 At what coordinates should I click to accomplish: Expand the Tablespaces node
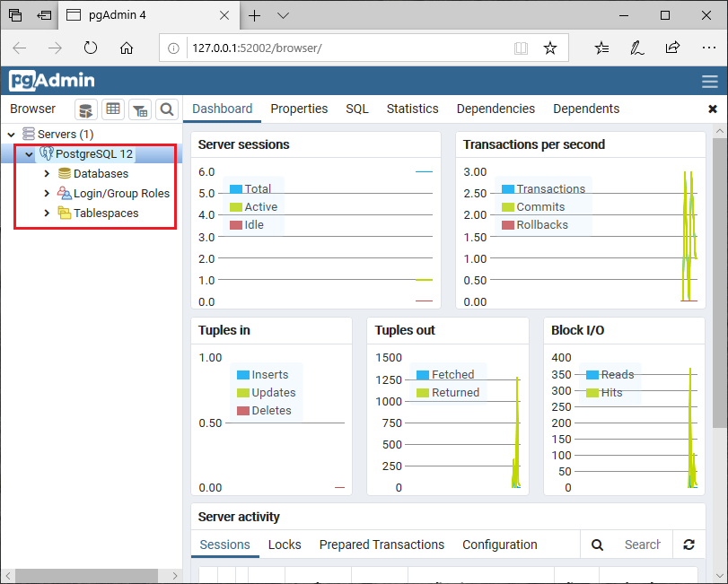46,213
